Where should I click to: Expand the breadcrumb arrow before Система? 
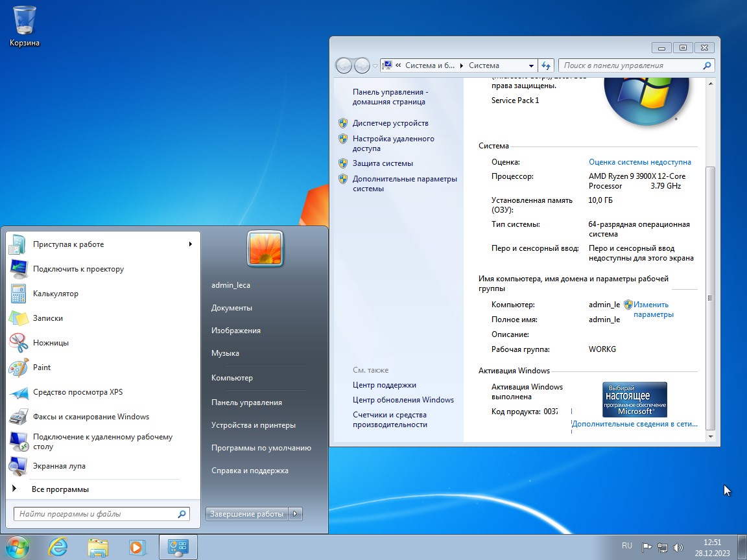[461, 65]
